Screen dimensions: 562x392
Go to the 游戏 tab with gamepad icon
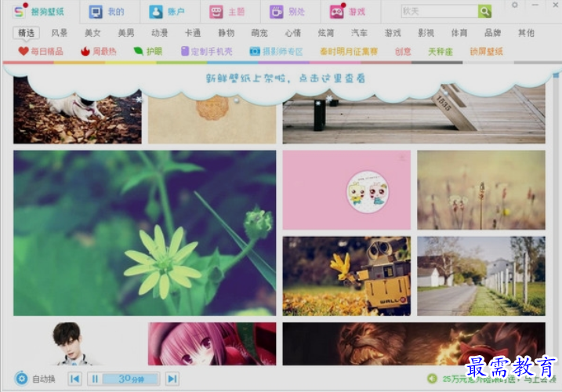(347, 12)
